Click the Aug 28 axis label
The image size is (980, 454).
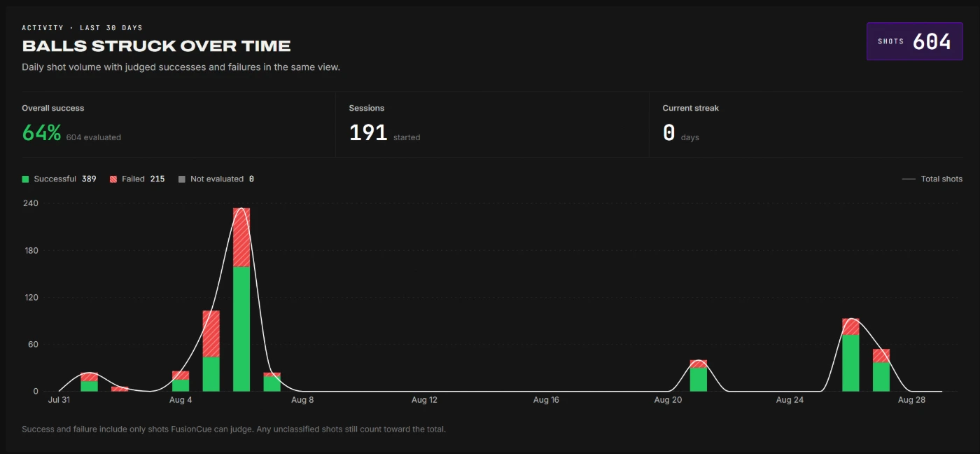911,400
